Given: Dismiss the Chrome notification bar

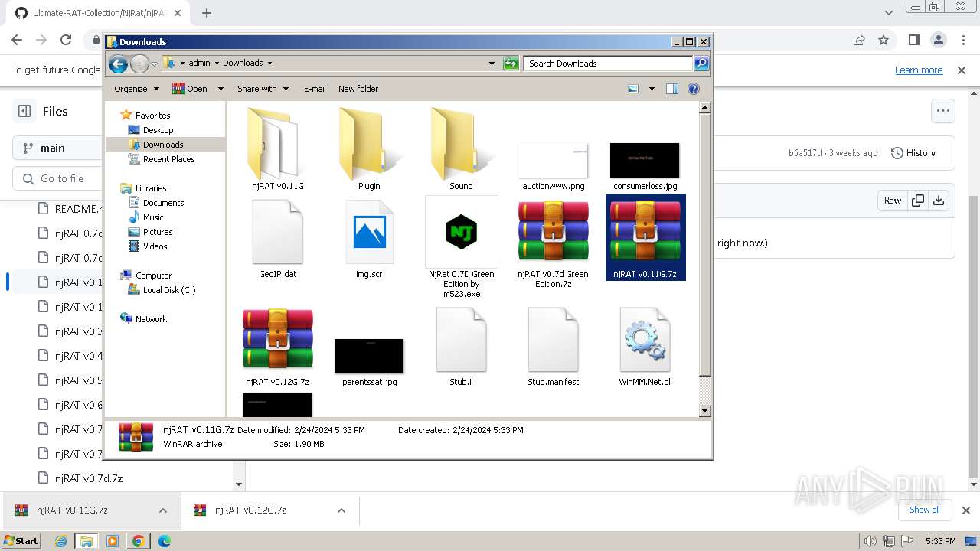Looking at the screenshot, I should 962,70.
